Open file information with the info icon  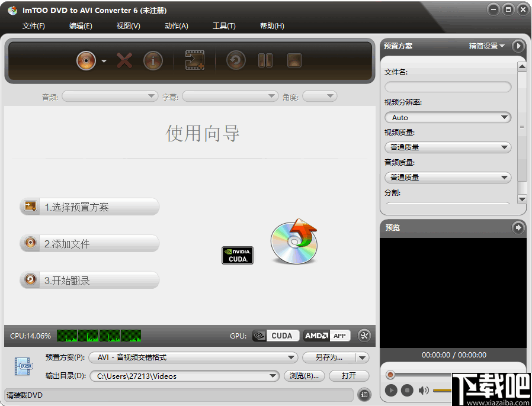pos(153,60)
